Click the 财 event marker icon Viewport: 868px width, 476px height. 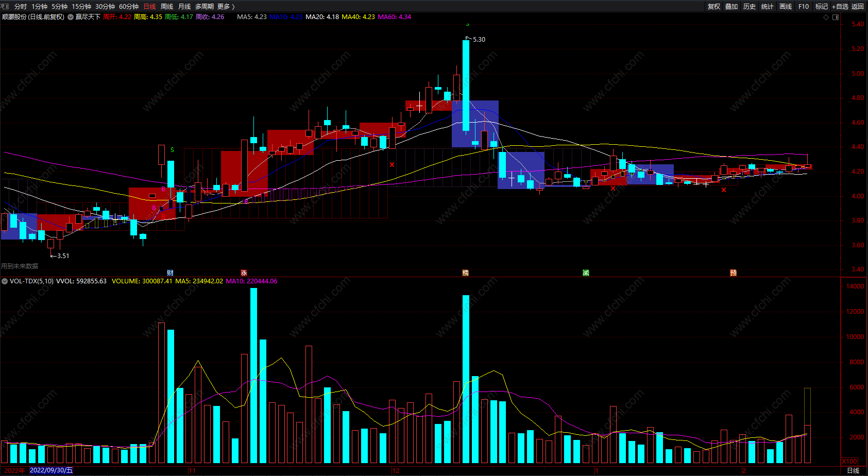coord(170,273)
